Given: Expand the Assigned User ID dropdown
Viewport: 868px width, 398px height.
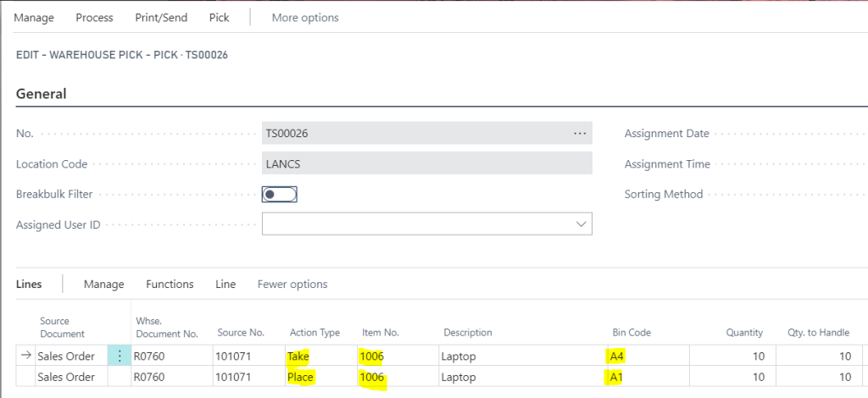Looking at the screenshot, I should pyautogui.click(x=581, y=224).
